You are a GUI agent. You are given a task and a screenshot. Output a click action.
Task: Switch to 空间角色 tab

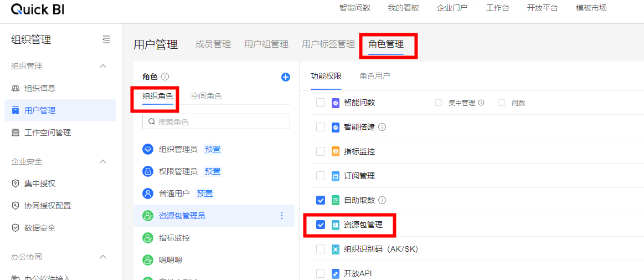pyautogui.click(x=207, y=96)
